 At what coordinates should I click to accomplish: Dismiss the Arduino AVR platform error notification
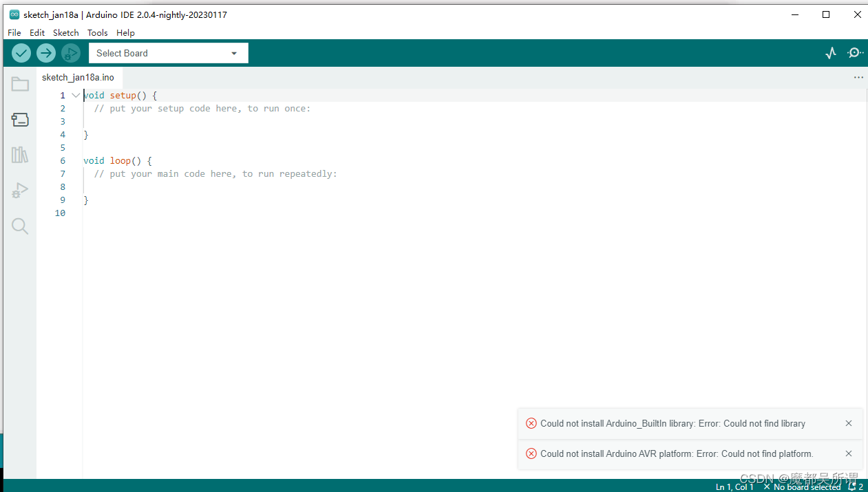coord(849,453)
